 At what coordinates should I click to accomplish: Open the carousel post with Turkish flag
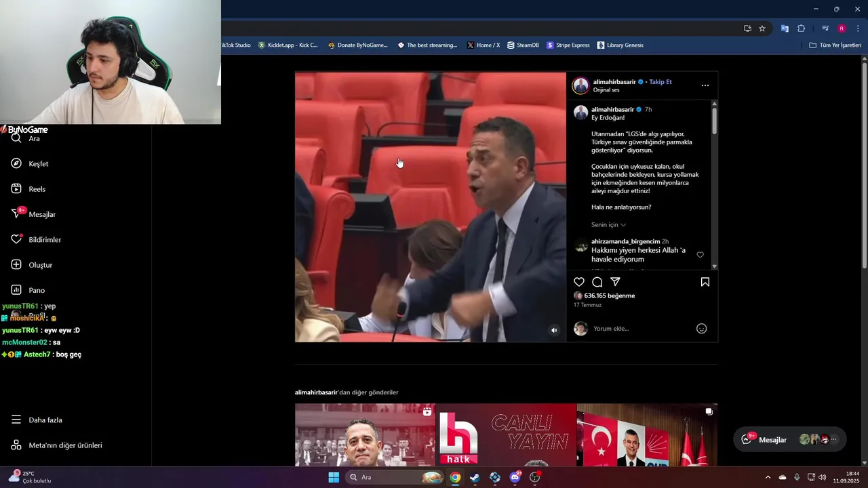[647, 434]
